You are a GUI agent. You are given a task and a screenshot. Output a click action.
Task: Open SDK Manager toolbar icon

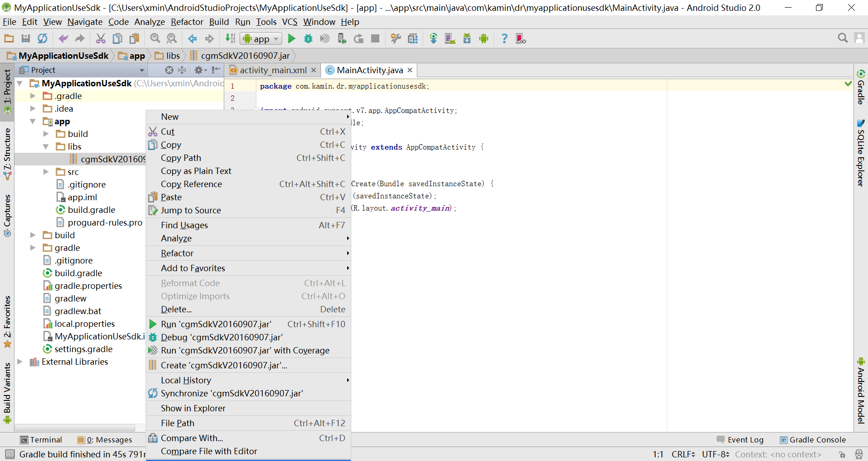[x=467, y=39]
